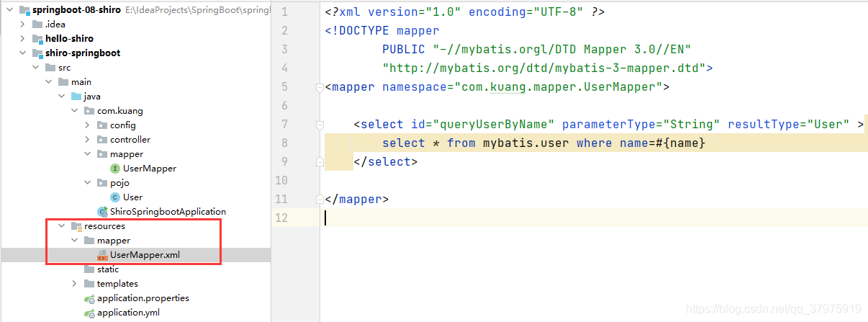The width and height of the screenshot is (868, 322).
Task: Open ShiroSpringbootApplication in the tree
Action: coord(168,212)
